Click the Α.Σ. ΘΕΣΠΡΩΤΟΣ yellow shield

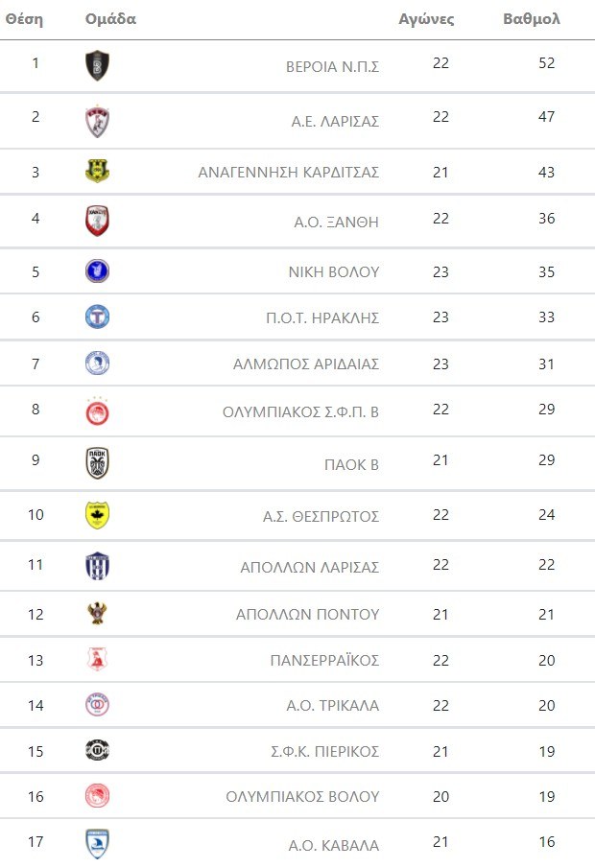(97, 516)
